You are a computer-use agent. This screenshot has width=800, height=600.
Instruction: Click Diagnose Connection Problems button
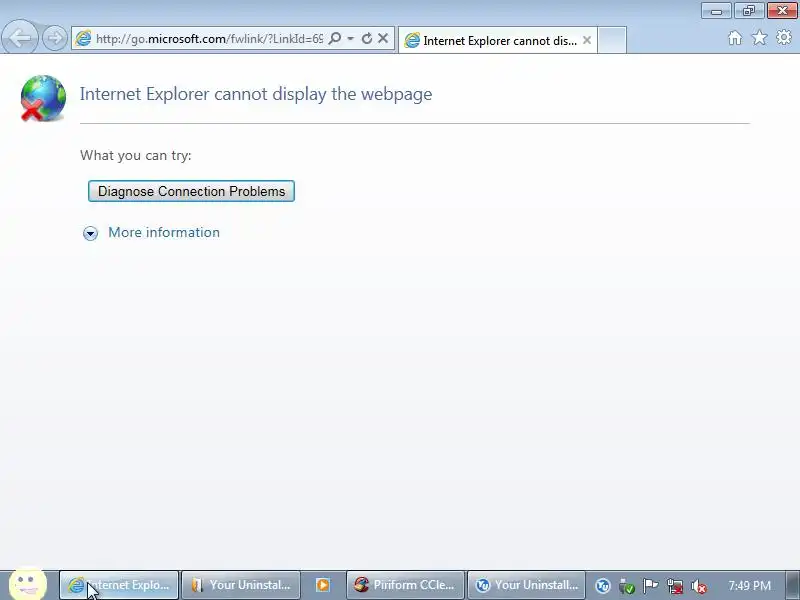(191, 191)
